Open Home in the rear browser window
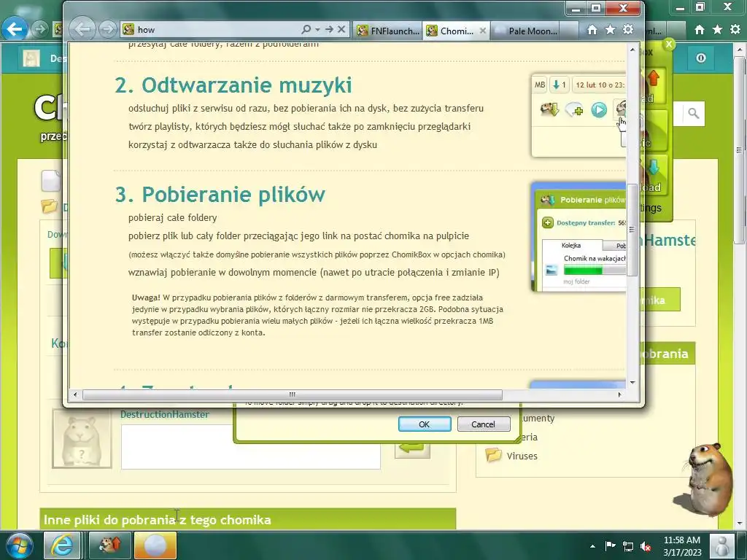This screenshot has width=747, height=560. point(700,30)
